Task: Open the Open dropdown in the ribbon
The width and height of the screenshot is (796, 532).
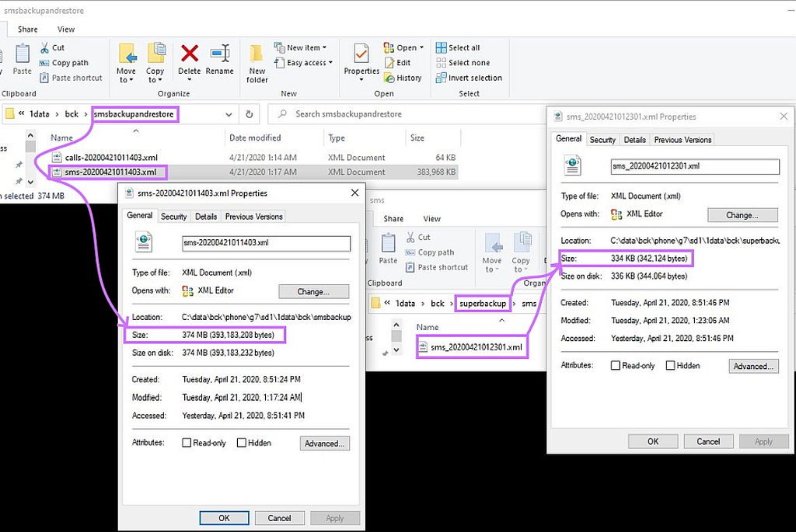Action: tap(403, 47)
